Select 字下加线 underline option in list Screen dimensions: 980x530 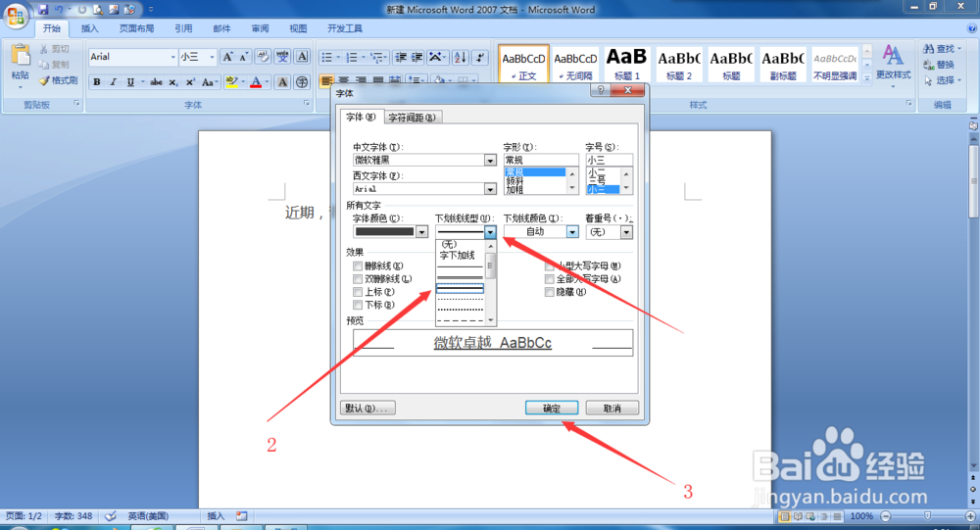458,255
